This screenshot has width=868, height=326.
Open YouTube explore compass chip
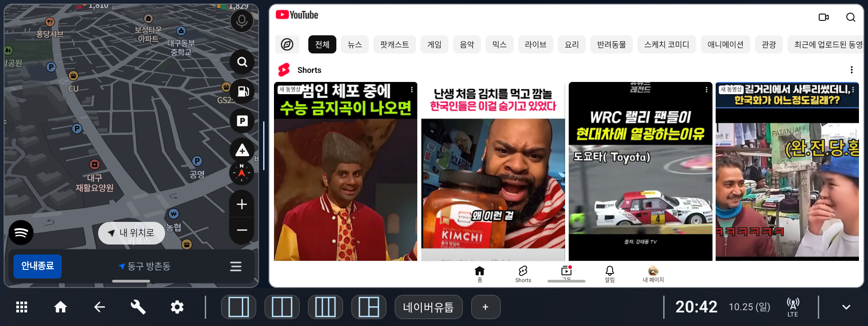[x=287, y=44]
